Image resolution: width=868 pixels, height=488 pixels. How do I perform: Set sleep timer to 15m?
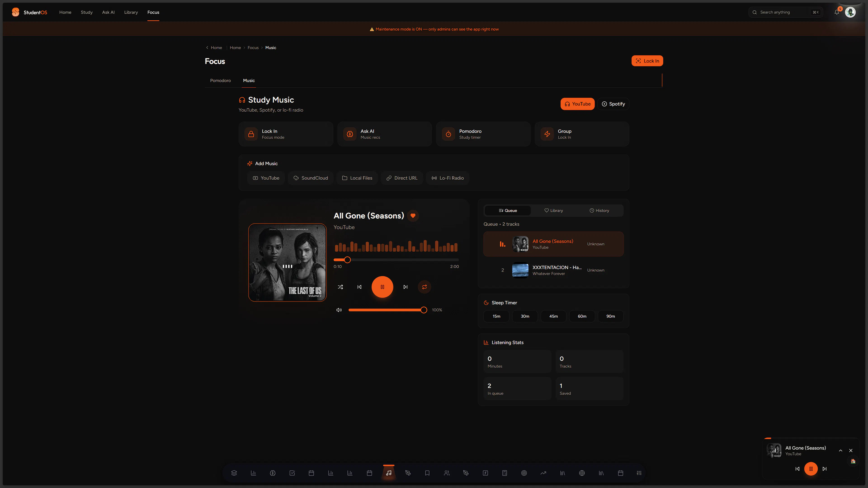coord(496,316)
